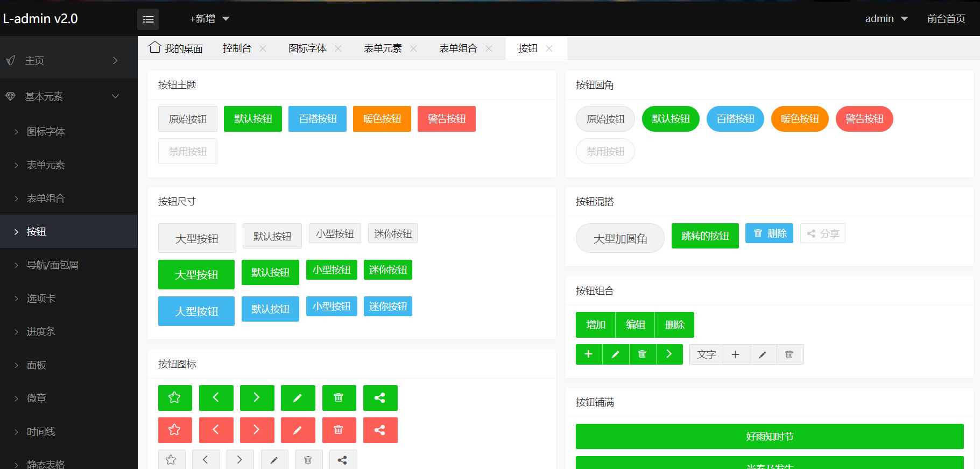Click the red left arrow icon button
980x469 pixels.
point(216,430)
